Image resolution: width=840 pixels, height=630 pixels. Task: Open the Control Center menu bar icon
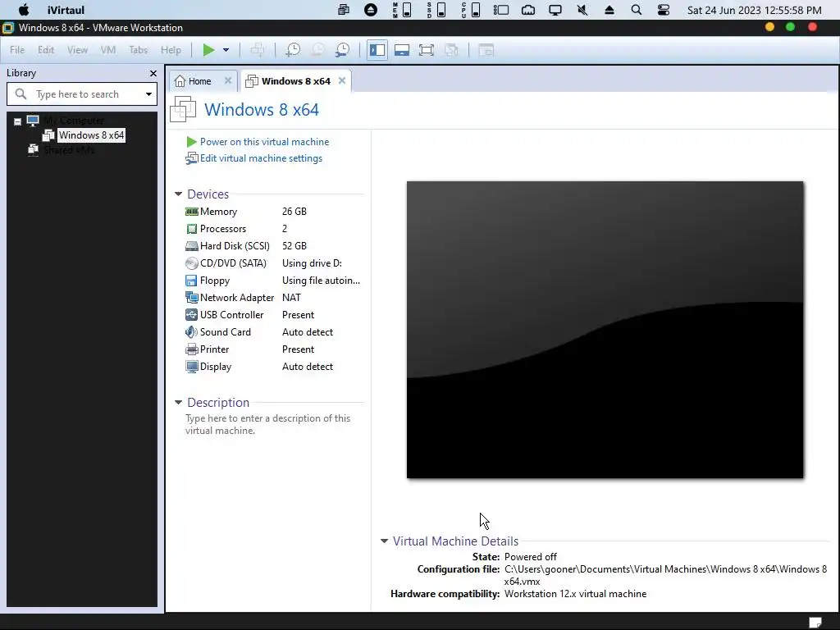coord(663,10)
